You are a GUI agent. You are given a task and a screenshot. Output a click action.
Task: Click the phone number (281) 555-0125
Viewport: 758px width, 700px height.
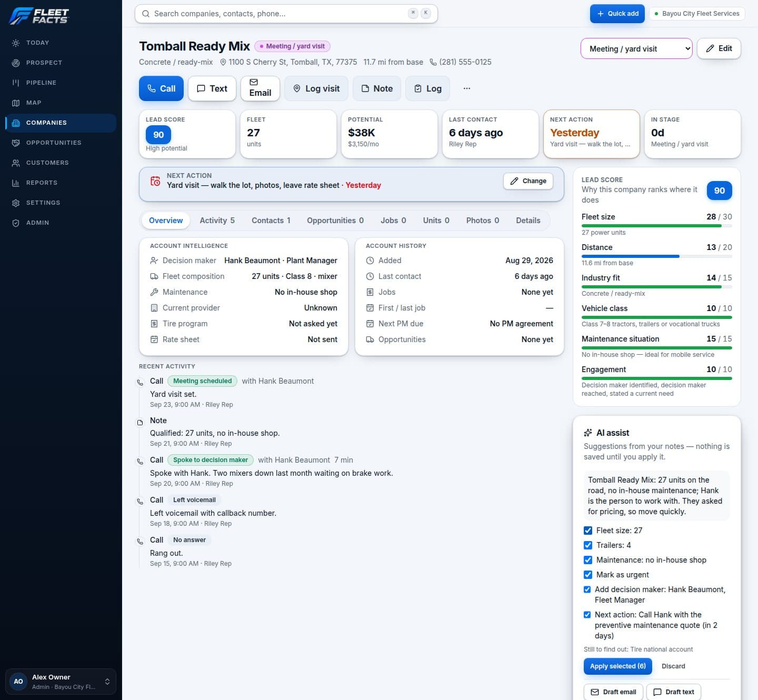click(461, 62)
